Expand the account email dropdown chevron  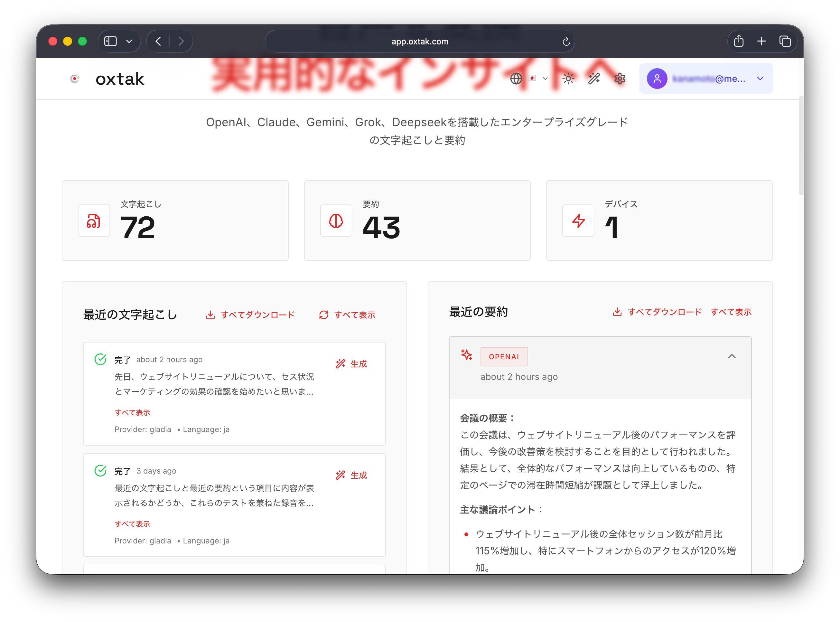pyautogui.click(x=760, y=79)
